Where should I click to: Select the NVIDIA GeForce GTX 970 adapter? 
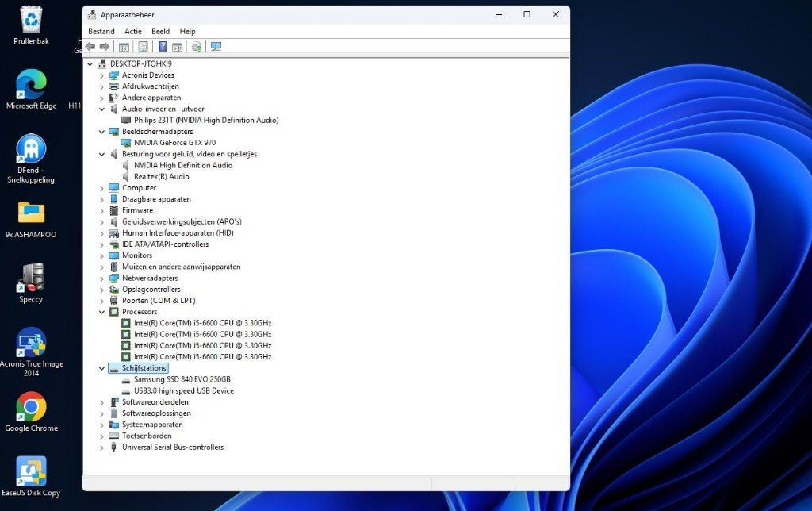175,143
